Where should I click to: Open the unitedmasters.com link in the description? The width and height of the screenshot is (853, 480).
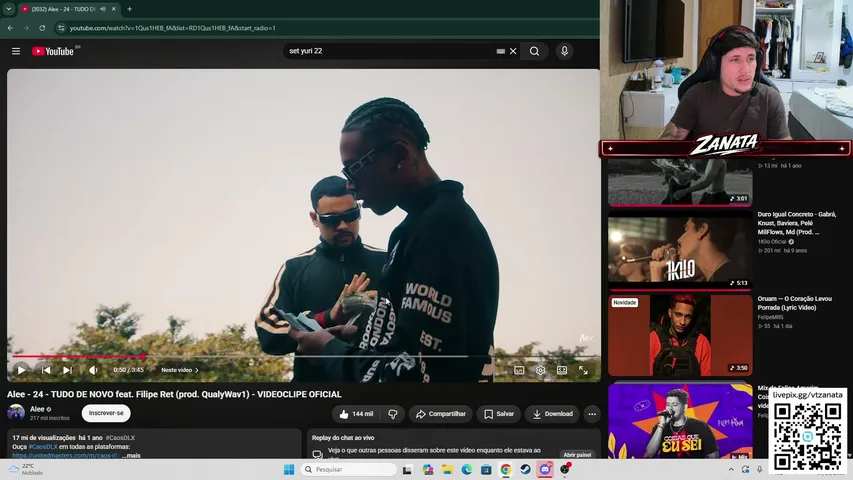pyautogui.click(x=65, y=456)
